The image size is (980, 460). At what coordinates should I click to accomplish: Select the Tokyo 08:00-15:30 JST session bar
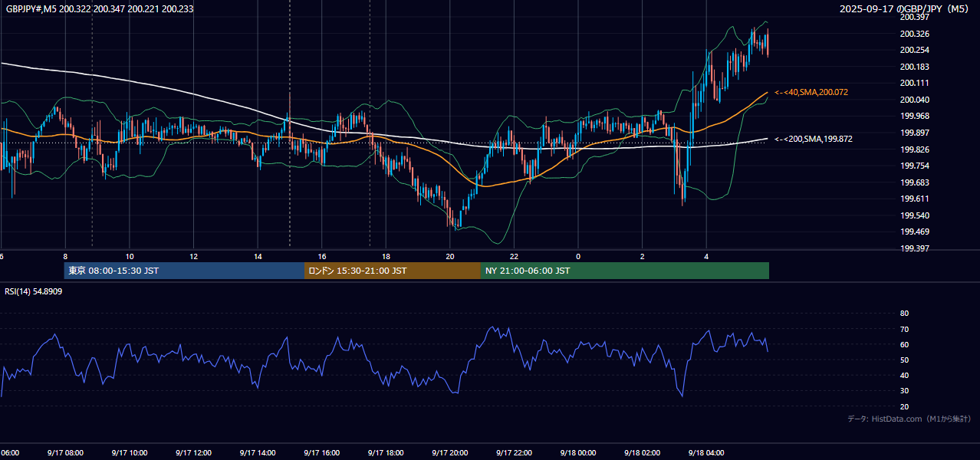pos(184,271)
